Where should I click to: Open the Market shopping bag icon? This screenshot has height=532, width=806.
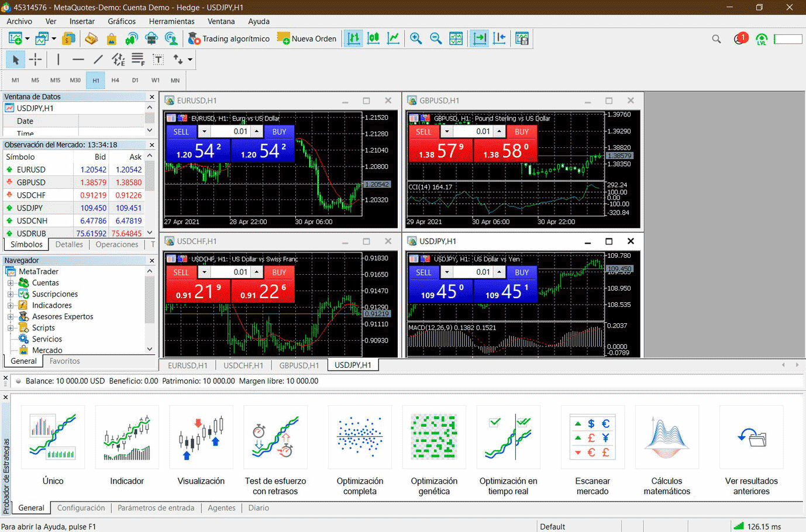click(111, 39)
